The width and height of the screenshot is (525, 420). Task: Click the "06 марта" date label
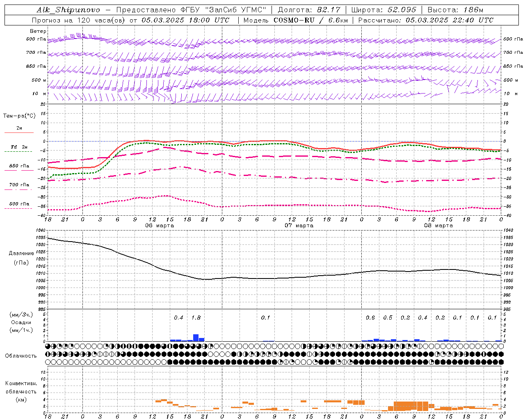pos(160,226)
